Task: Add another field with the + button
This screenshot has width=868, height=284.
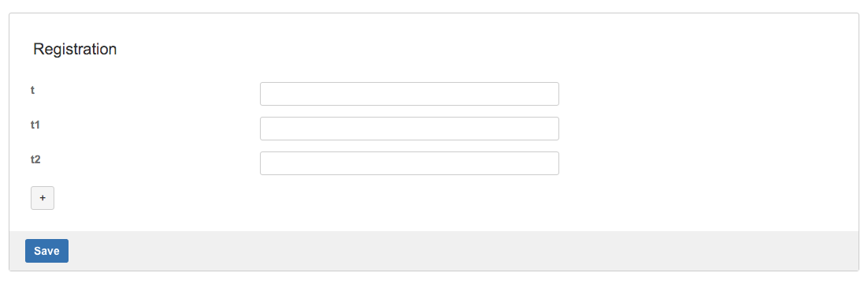Action: (x=43, y=198)
